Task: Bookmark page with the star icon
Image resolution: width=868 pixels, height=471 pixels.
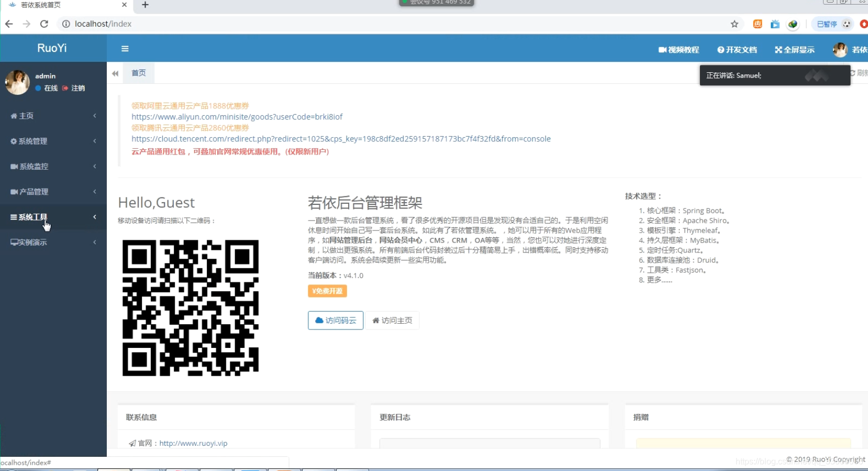Action: [x=735, y=24]
